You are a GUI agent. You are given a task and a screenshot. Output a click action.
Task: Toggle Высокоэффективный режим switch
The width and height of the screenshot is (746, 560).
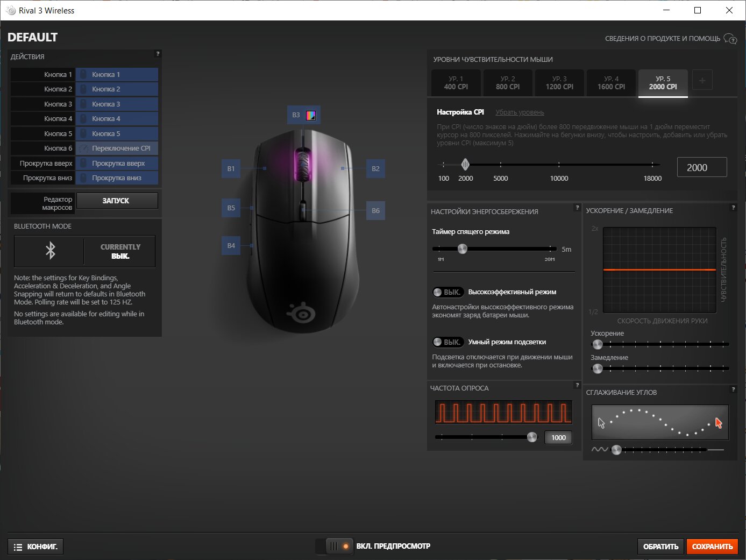pyautogui.click(x=447, y=292)
